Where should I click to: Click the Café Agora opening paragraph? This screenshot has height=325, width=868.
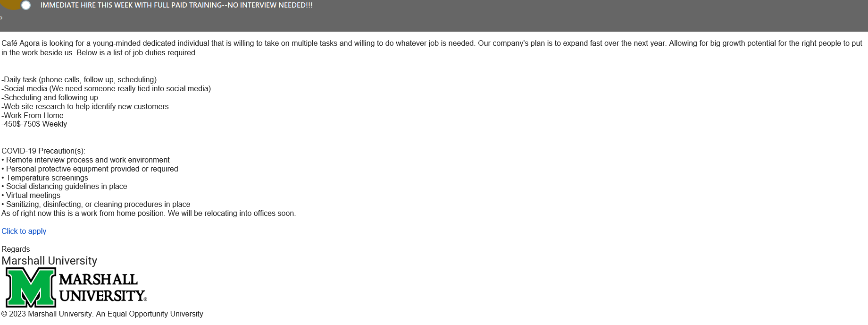432,48
